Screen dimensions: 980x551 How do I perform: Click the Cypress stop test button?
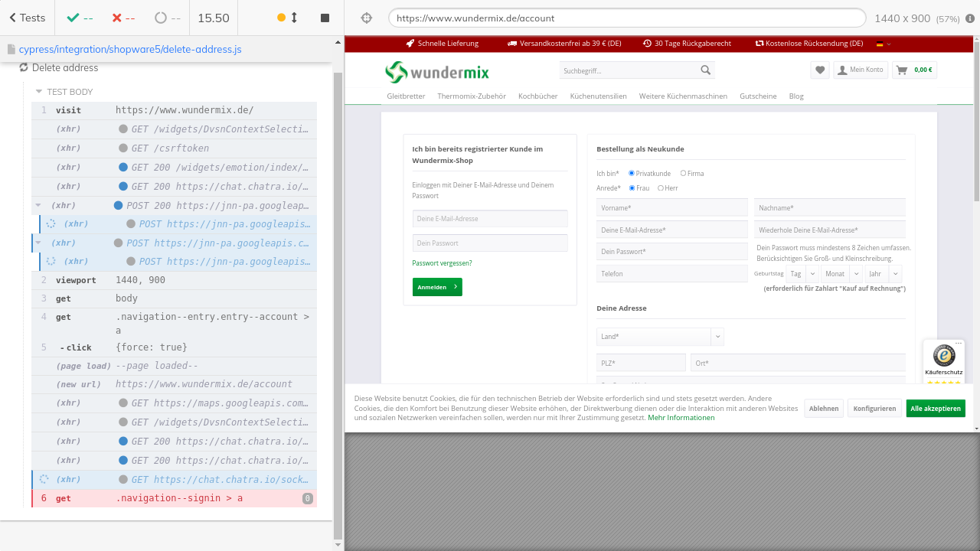[325, 18]
